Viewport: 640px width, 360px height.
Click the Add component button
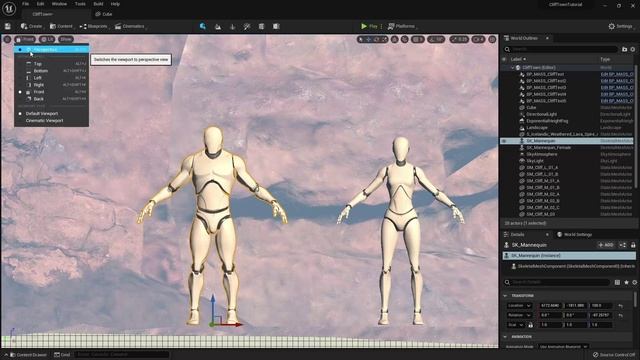(x=606, y=245)
